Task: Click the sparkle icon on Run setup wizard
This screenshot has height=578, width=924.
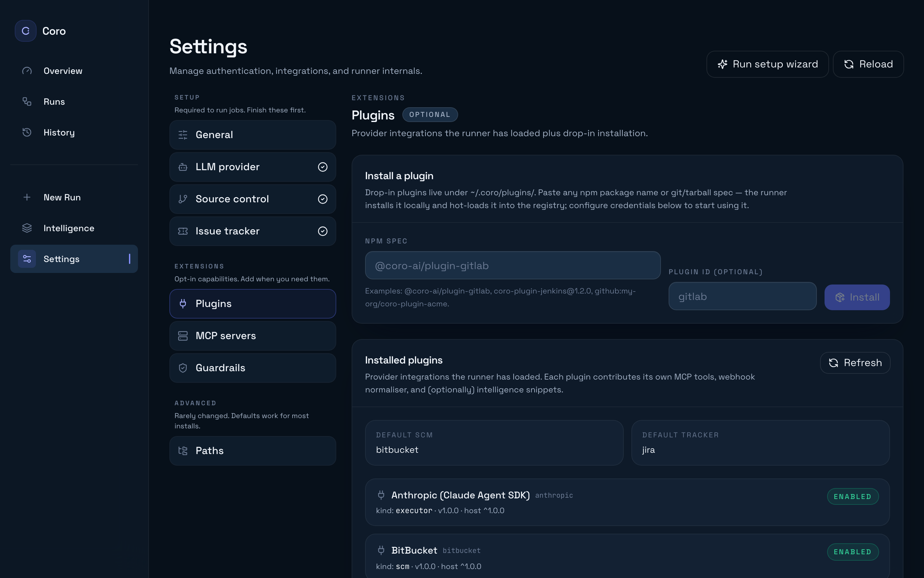Action: [x=723, y=64]
